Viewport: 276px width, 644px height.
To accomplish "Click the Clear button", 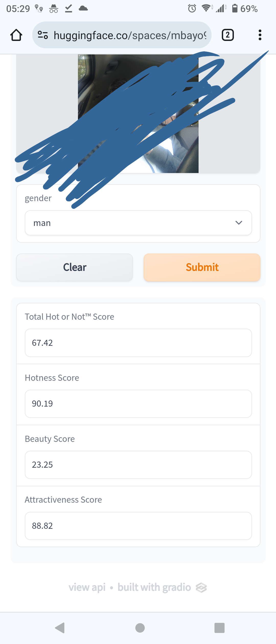I will [75, 267].
